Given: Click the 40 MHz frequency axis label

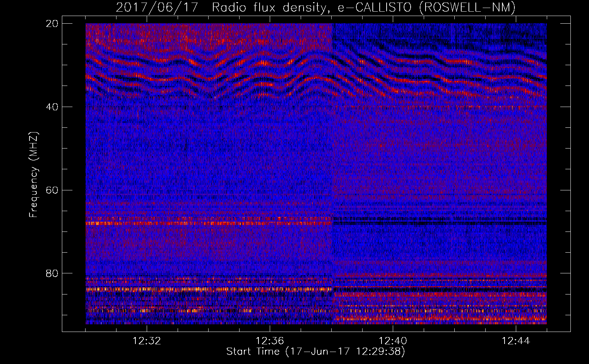Looking at the screenshot, I should [52, 107].
